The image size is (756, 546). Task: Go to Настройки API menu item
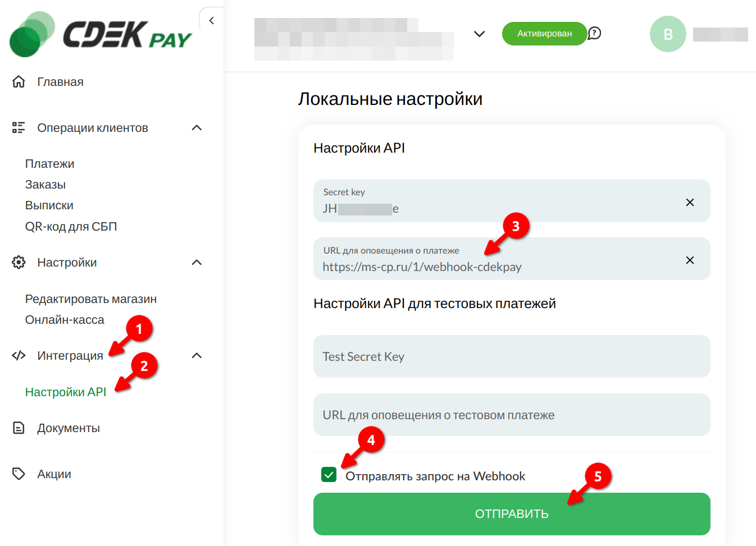click(x=66, y=392)
